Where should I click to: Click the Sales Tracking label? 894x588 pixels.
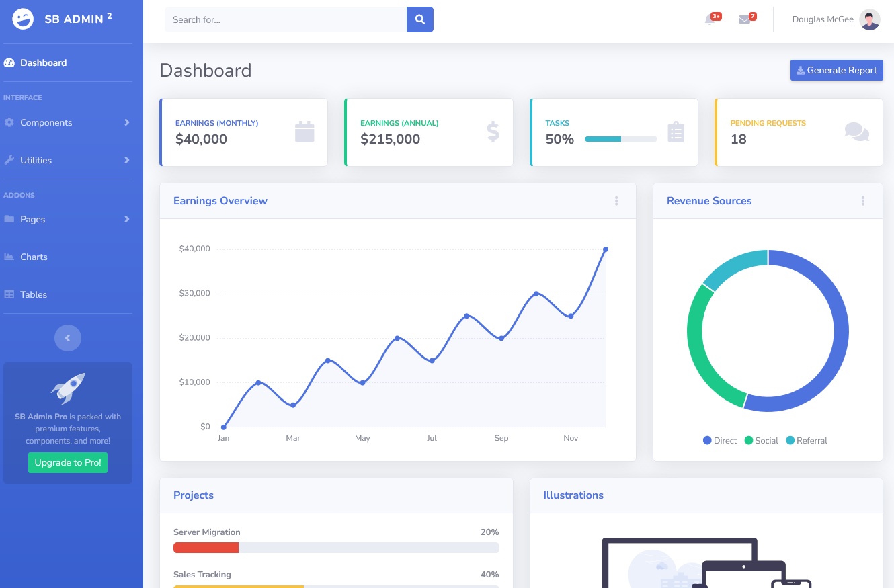202,575
